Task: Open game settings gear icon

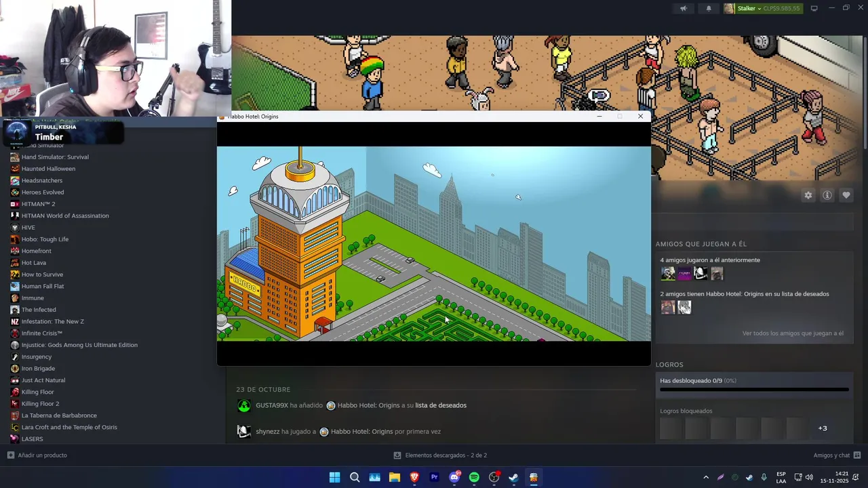Action: click(x=808, y=195)
